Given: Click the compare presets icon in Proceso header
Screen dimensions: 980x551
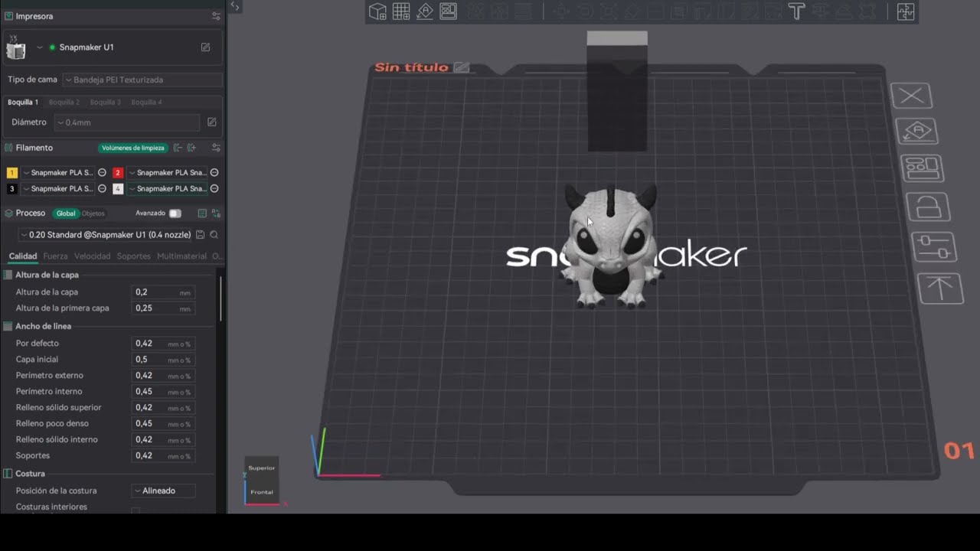Looking at the screenshot, I should [216, 214].
